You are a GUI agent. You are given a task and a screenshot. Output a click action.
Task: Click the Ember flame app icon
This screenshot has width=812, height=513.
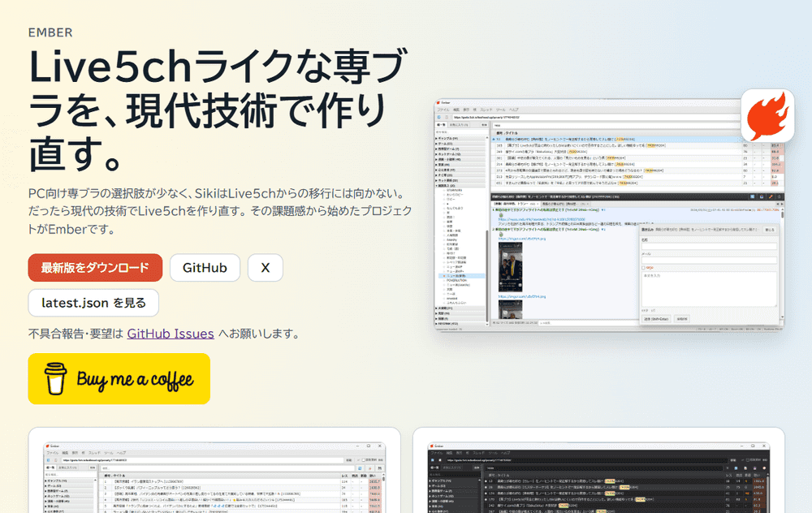[x=767, y=115]
